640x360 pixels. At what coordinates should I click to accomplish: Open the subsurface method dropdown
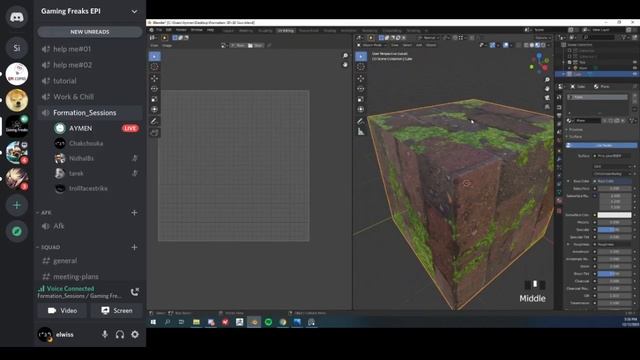(613, 174)
